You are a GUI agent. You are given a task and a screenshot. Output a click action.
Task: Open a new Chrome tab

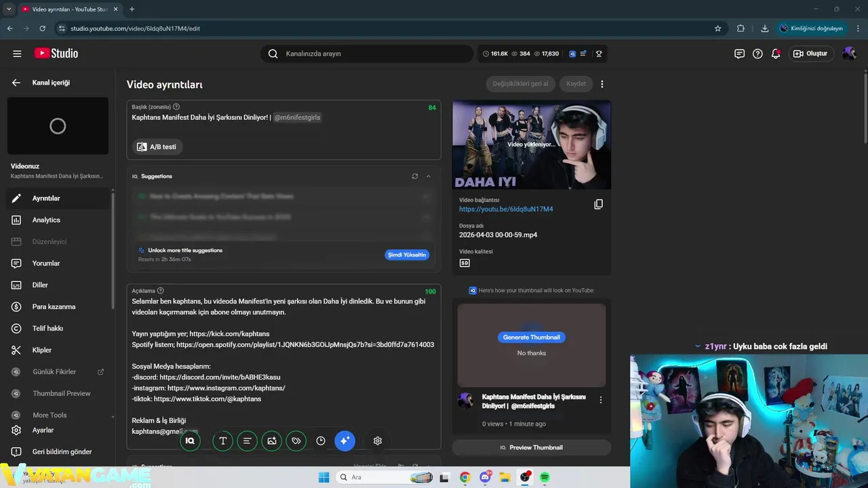pyautogui.click(x=132, y=9)
